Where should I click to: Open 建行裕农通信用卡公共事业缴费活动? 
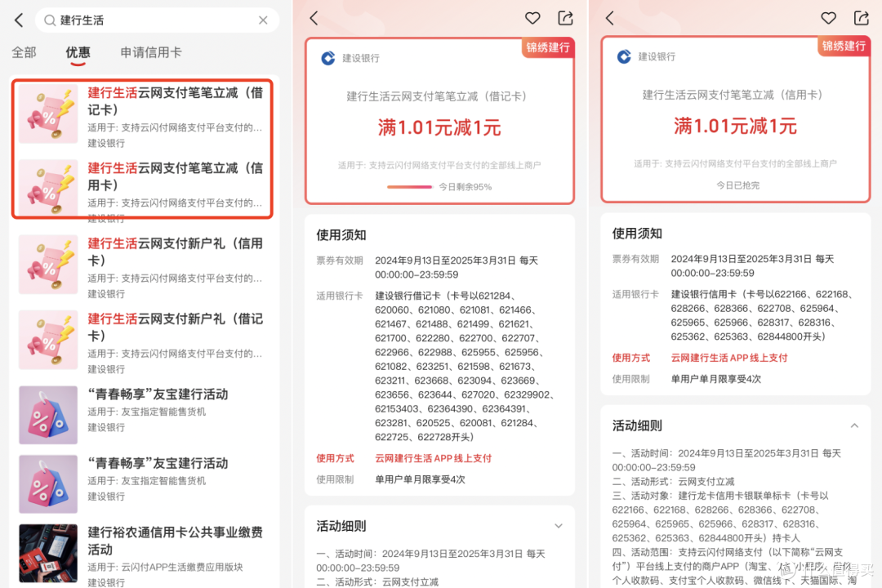142,555
